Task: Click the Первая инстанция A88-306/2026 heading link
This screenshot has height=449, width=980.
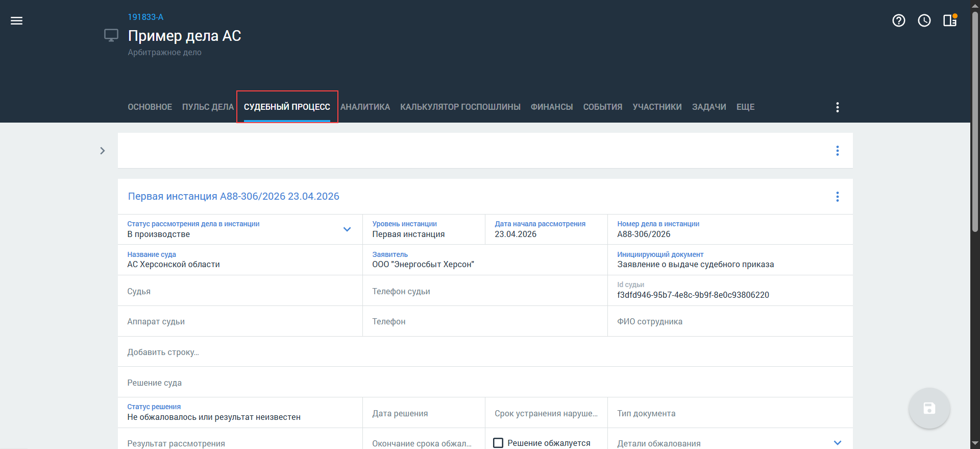Action: tap(233, 197)
